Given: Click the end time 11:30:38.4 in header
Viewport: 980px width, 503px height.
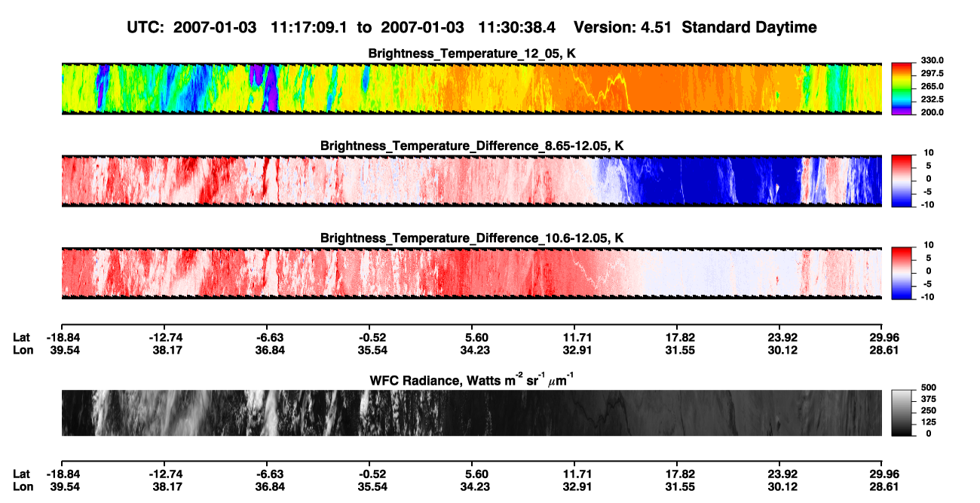Looking at the screenshot, I should point(517,27).
